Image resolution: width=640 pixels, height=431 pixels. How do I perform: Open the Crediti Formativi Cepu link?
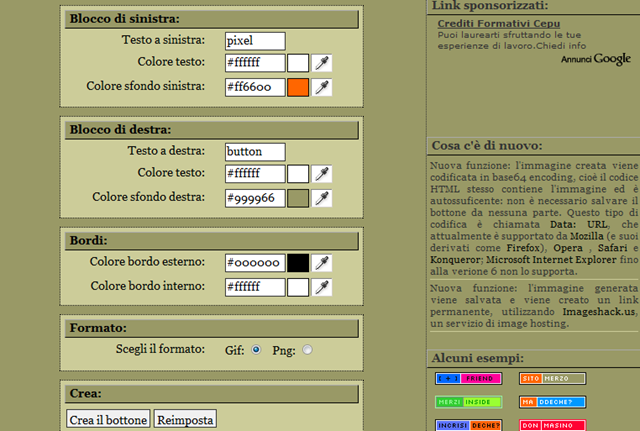[x=499, y=24]
